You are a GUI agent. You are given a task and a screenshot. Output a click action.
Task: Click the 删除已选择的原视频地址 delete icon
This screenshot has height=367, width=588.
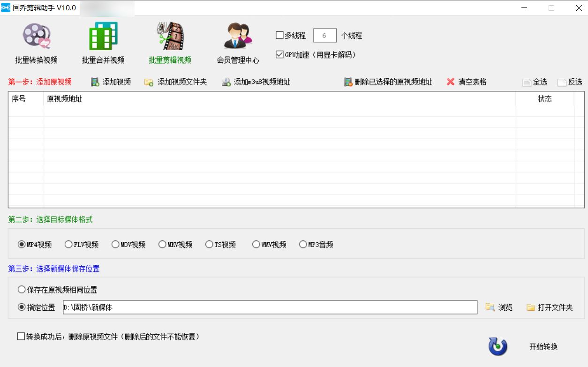(x=348, y=82)
